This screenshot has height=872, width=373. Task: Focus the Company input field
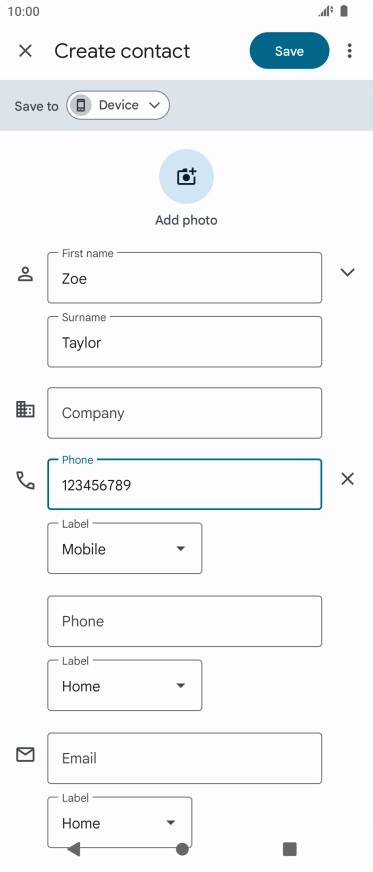pyautogui.click(x=185, y=413)
